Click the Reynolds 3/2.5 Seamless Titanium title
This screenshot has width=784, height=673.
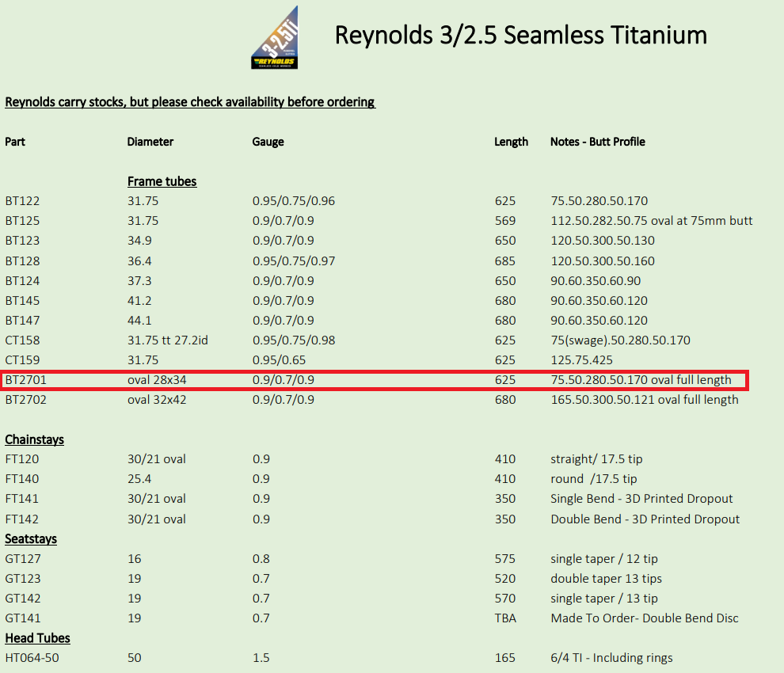pyautogui.click(x=520, y=35)
